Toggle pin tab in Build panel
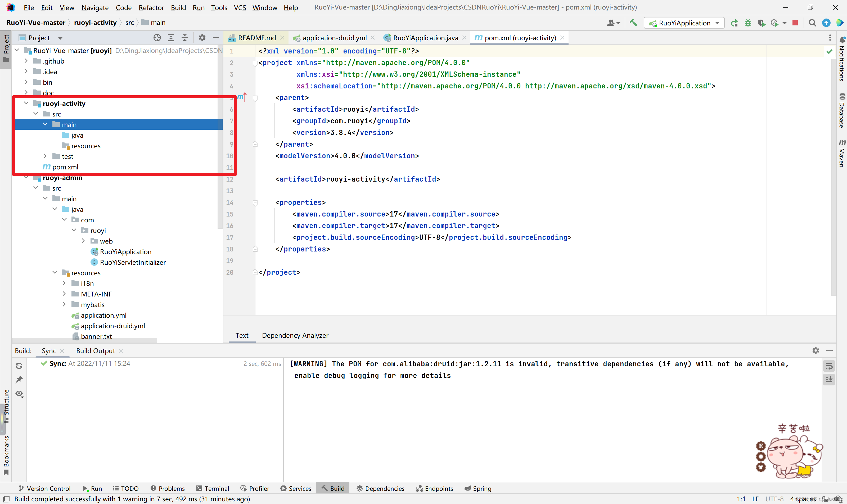The height and width of the screenshot is (504, 847). (x=19, y=380)
